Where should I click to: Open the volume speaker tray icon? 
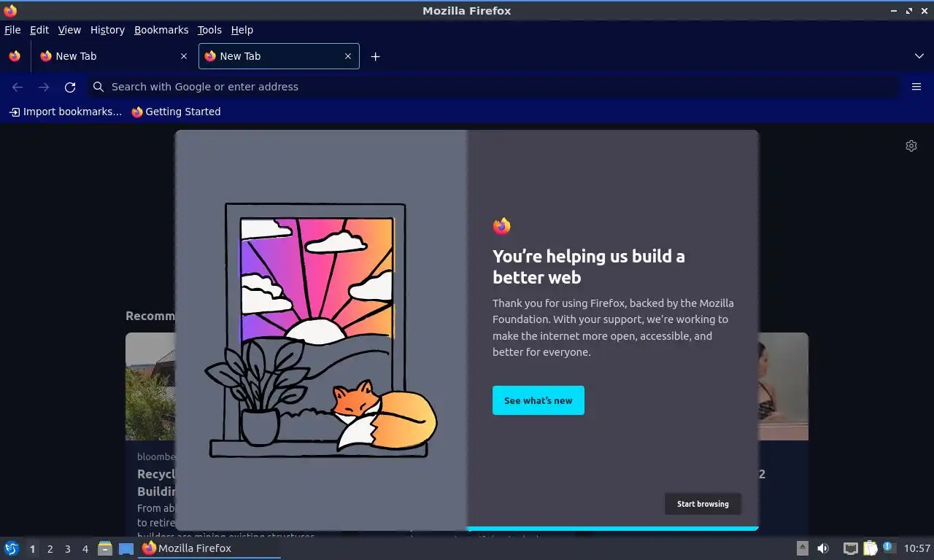[x=823, y=548]
